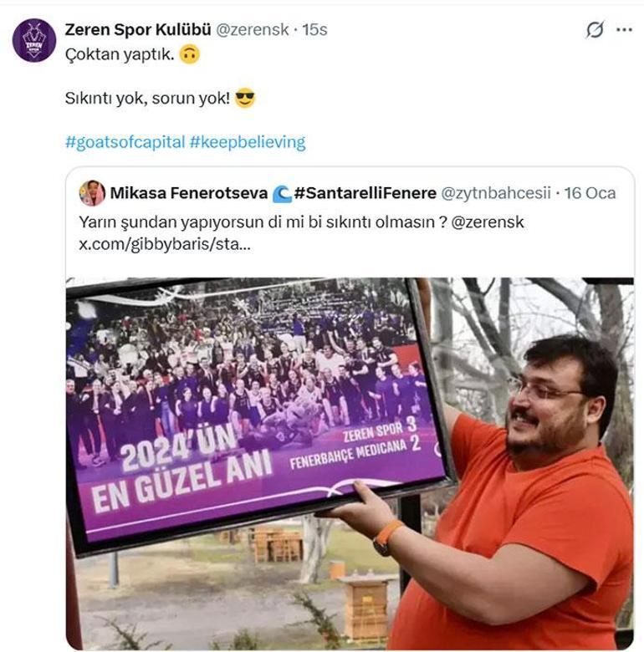
Task: Open the Zeren Spor Kulübü profile avatar
Action: pos(34,40)
